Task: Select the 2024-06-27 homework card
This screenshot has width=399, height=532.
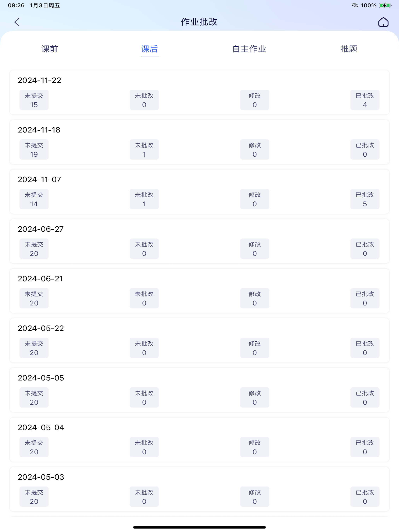Action: 199,241
